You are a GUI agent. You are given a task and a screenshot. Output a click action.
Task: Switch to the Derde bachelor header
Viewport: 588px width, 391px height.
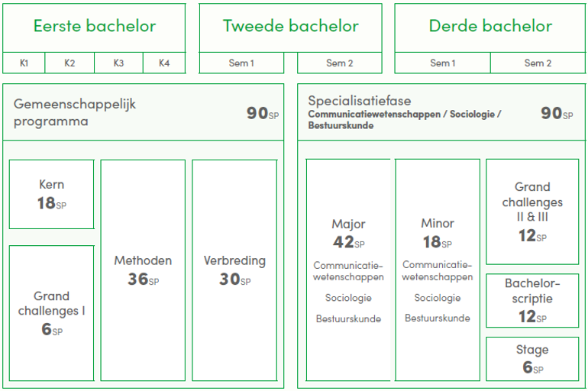490,27
